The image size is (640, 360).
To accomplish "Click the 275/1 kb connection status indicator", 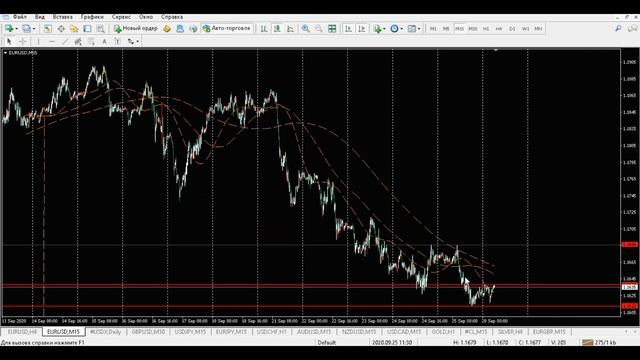I will click(599, 342).
